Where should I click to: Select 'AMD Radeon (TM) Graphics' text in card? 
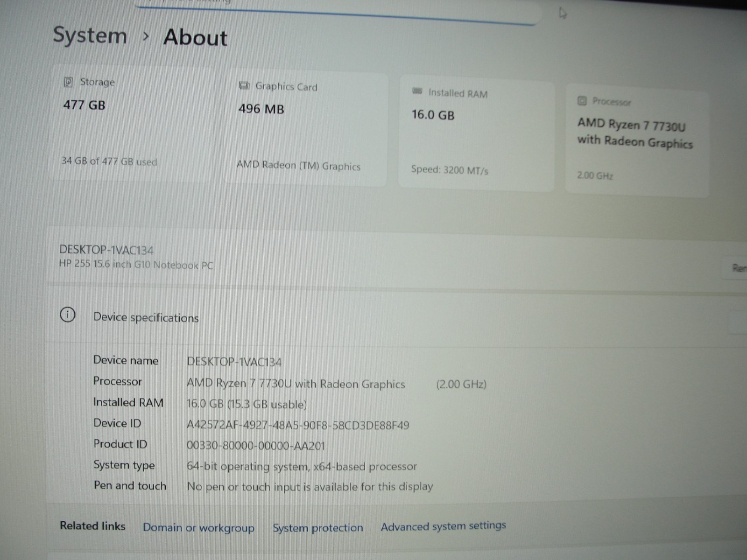click(298, 166)
